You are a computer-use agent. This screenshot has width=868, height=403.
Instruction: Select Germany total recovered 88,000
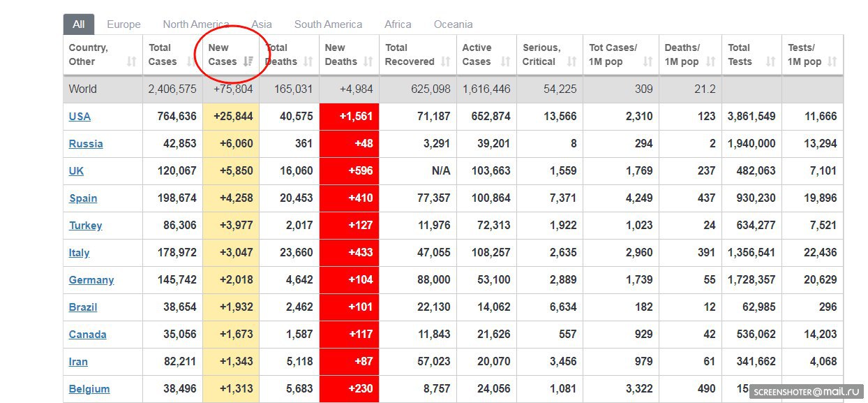[433, 280]
